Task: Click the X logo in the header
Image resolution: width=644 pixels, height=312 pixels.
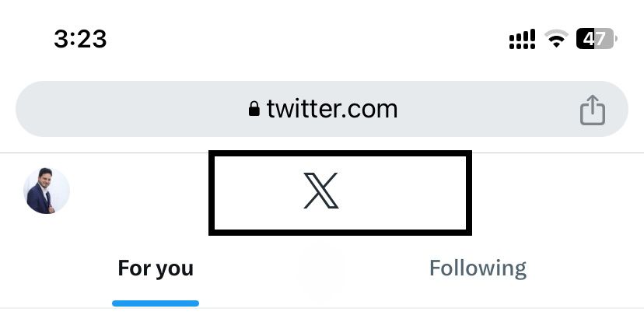Action: click(x=321, y=191)
